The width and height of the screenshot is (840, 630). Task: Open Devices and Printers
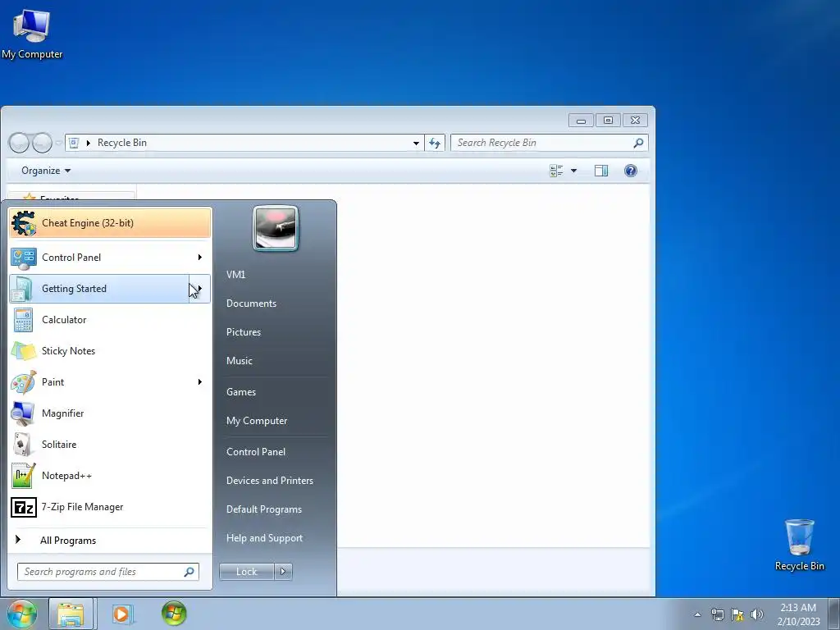[x=269, y=481]
